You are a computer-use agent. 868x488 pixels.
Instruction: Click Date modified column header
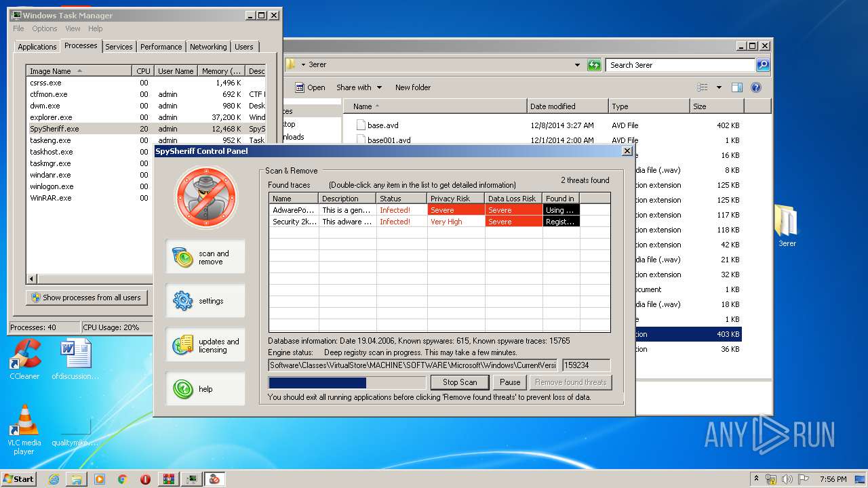(568, 106)
